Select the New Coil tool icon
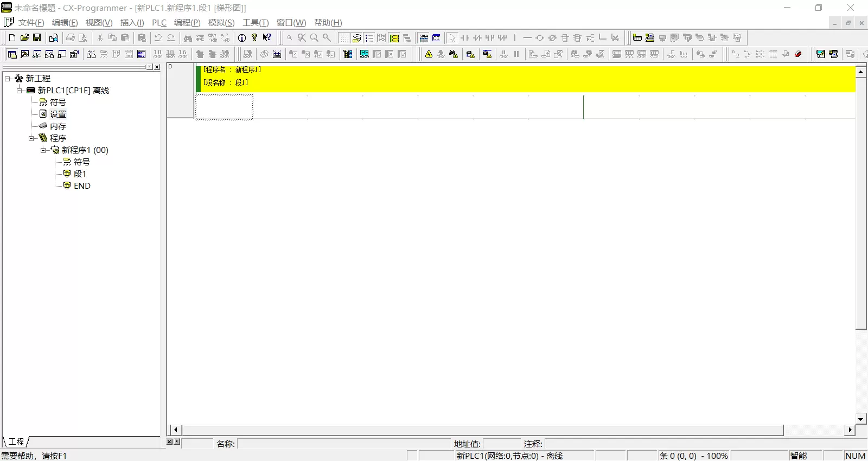This screenshot has width=868, height=461. tap(540, 37)
